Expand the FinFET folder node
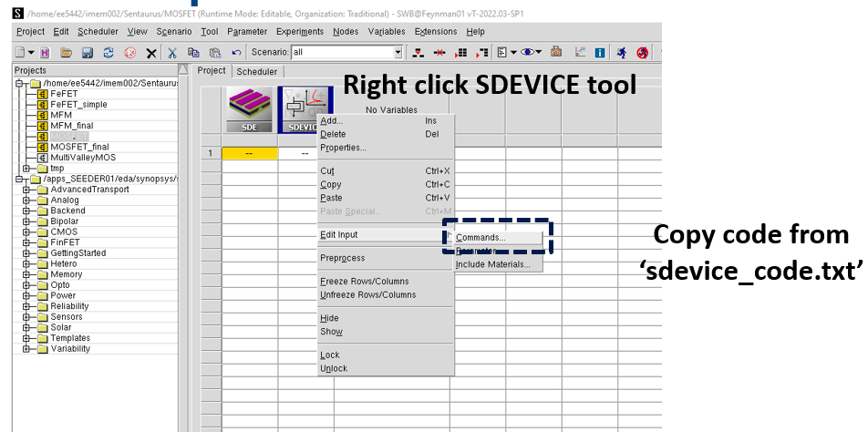The height and width of the screenshot is (432, 868). [x=27, y=242]
